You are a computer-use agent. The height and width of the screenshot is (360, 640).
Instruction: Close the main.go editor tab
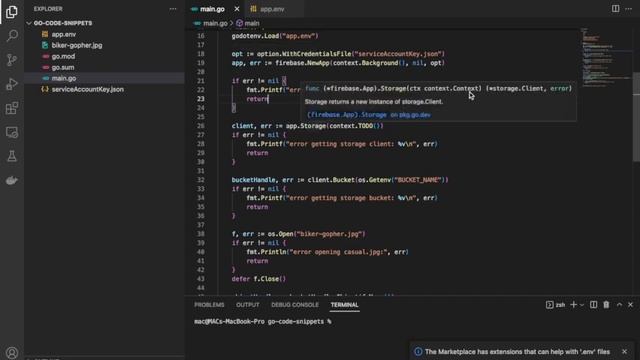[x=237, y=9]
